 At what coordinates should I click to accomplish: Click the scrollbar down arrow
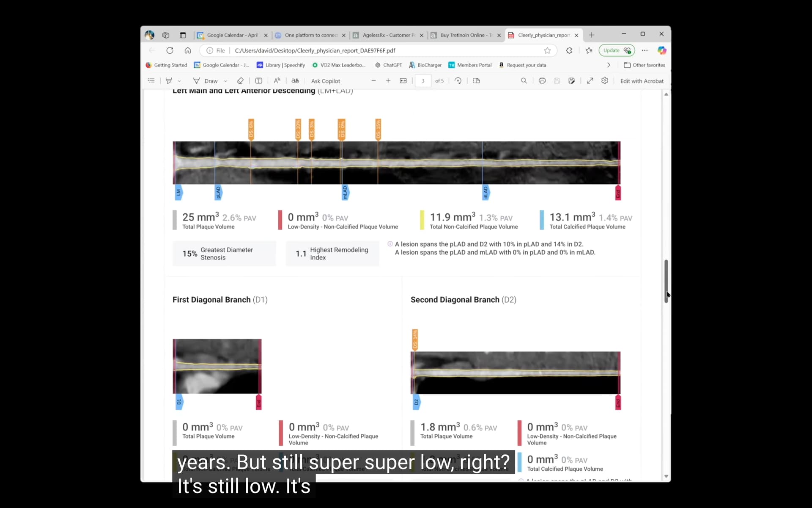666,476
